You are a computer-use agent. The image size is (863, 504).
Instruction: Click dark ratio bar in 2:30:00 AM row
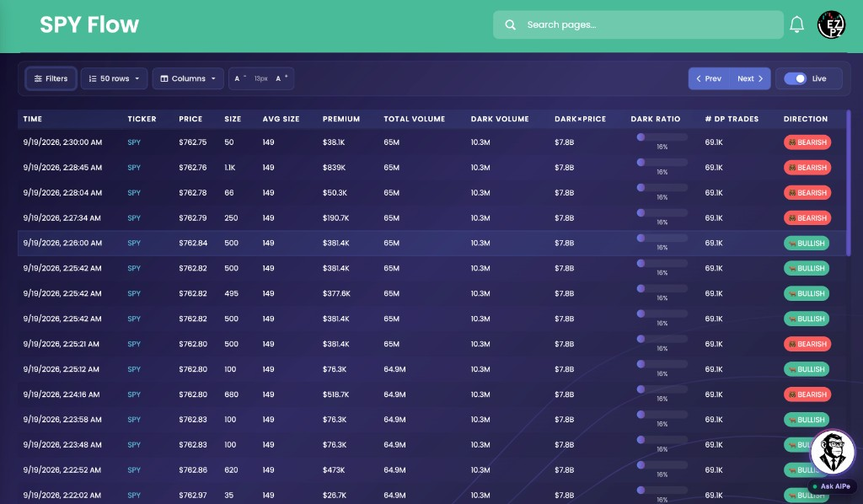pyautogui.click(x=662, y=137)
